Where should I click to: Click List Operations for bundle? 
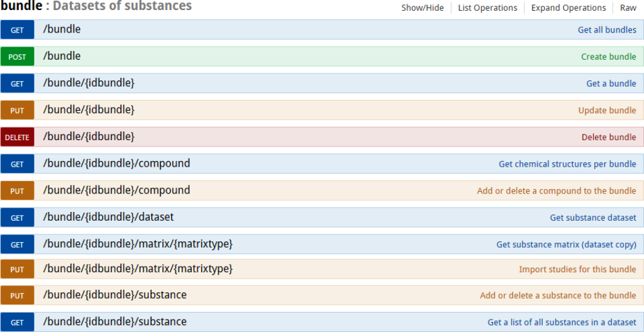pos(487,8)
